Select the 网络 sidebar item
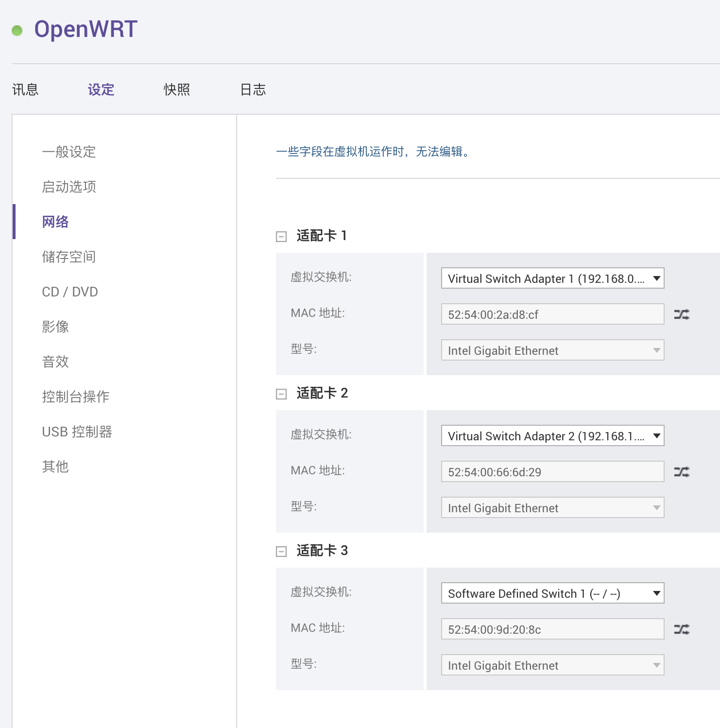720x728 pixels. (x=55, y=222)
